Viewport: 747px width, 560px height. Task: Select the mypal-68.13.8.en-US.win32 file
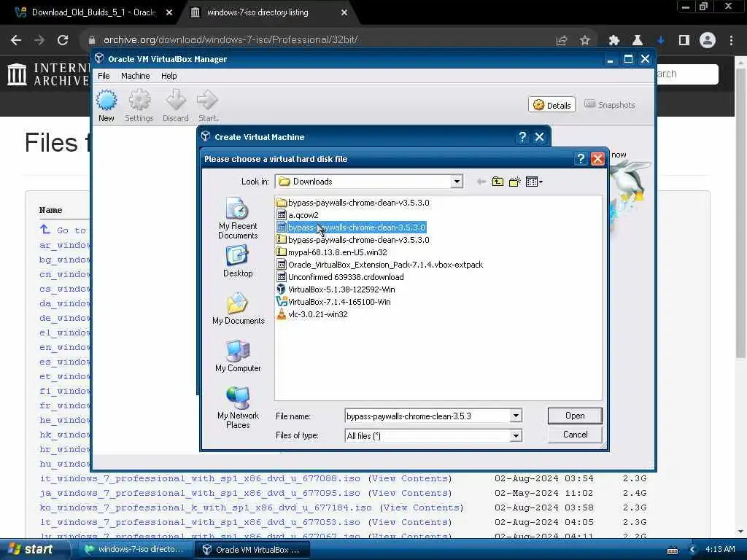pos(332,252)
